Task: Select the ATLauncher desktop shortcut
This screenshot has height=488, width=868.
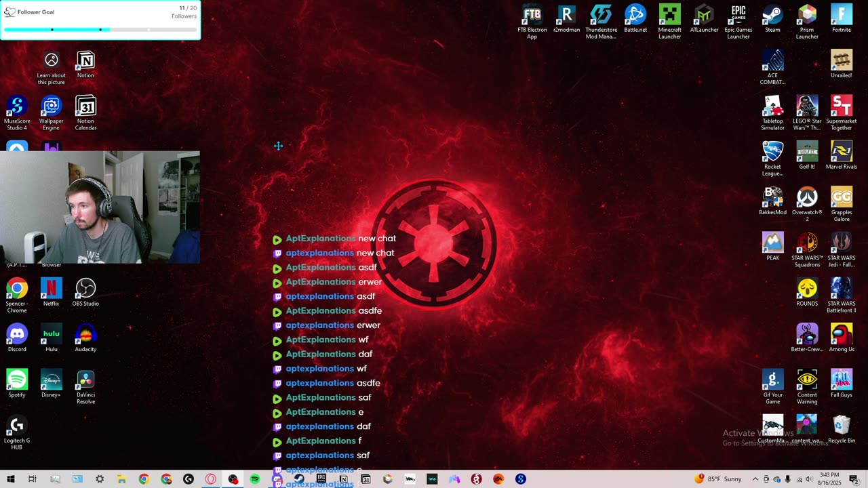Action: click(x=704, y=19)
